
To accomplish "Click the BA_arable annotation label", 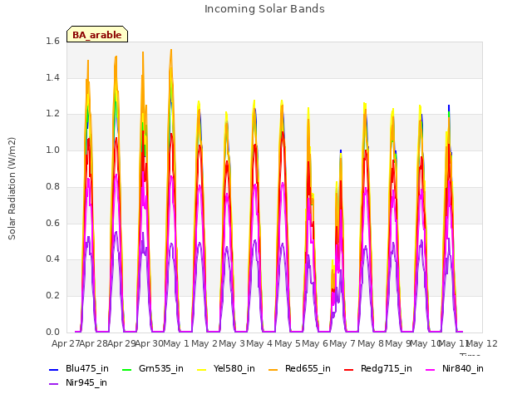I will tap(97, 35).
